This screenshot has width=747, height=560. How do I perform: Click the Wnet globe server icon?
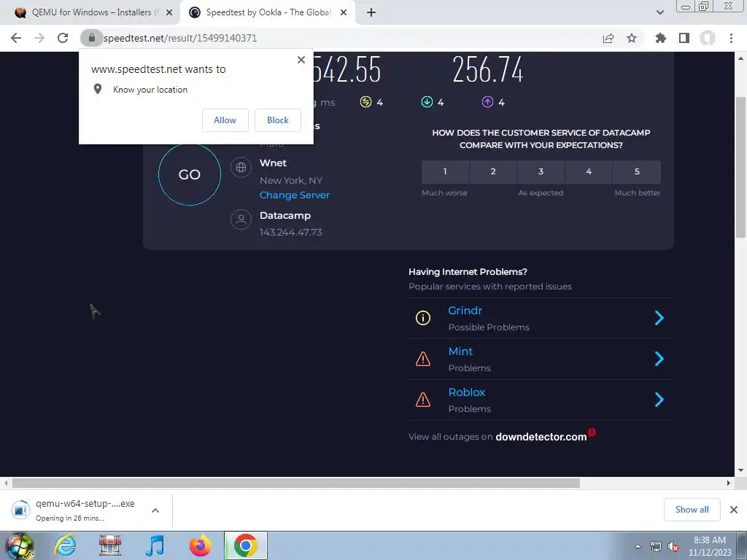click(241, 168)
